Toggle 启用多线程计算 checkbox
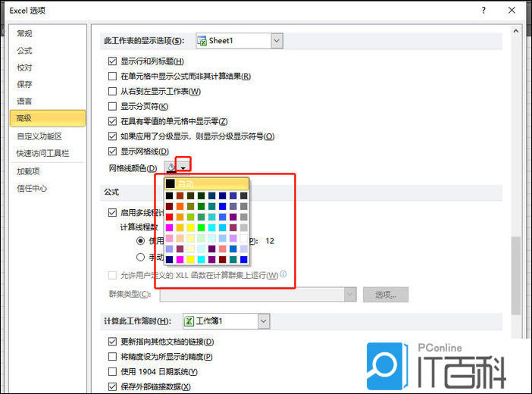 point(112,212)
